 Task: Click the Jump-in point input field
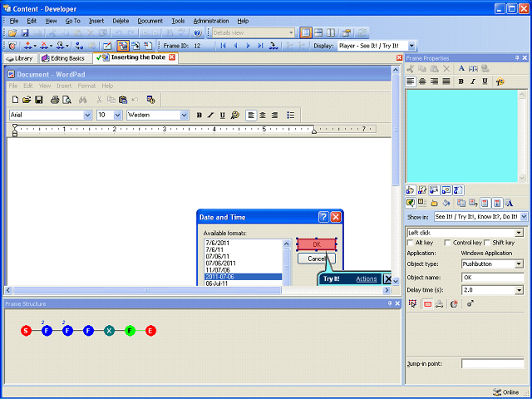tap(492, 364)
